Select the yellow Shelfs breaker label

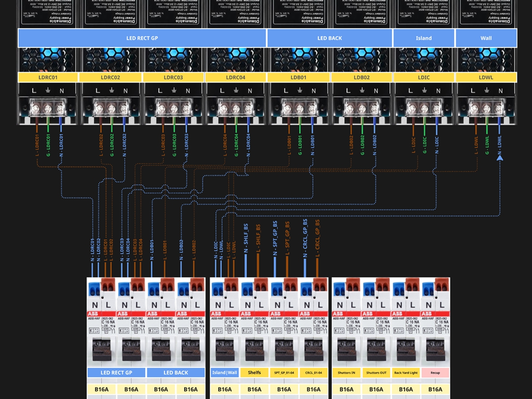(254, 373)
